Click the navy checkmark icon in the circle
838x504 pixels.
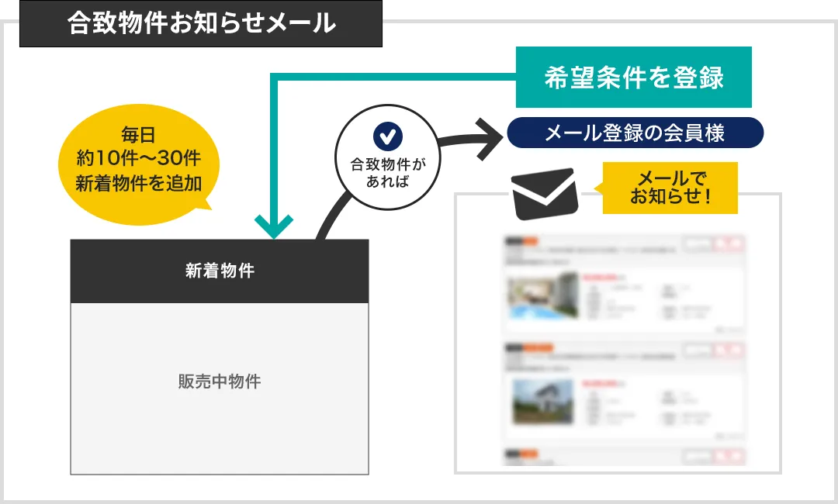[x=386, y=136]
